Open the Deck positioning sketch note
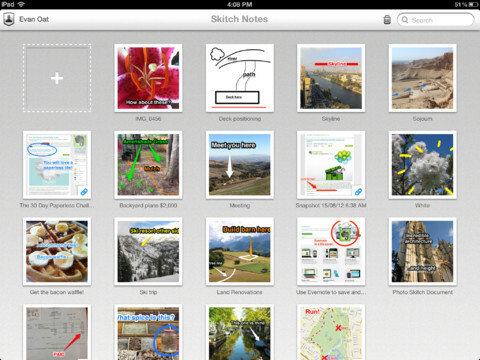 pyautogui.click(x=240, y=78)
